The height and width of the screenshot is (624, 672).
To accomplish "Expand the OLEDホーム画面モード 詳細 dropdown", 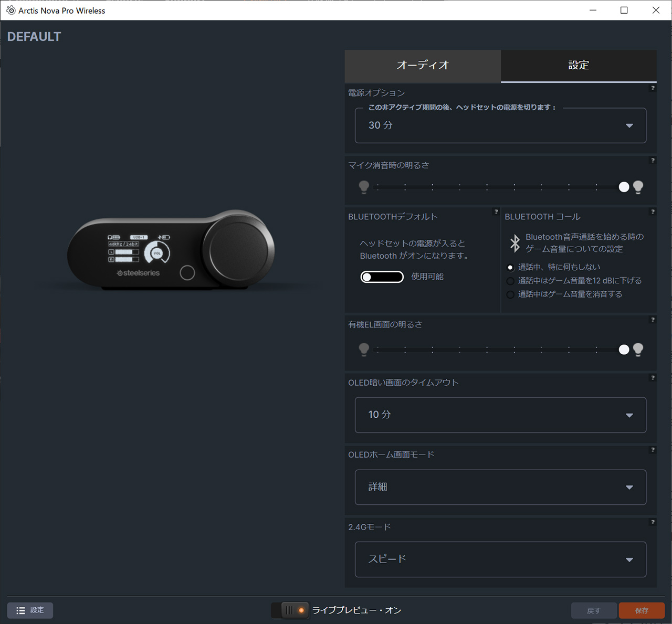I will (500, 487).
